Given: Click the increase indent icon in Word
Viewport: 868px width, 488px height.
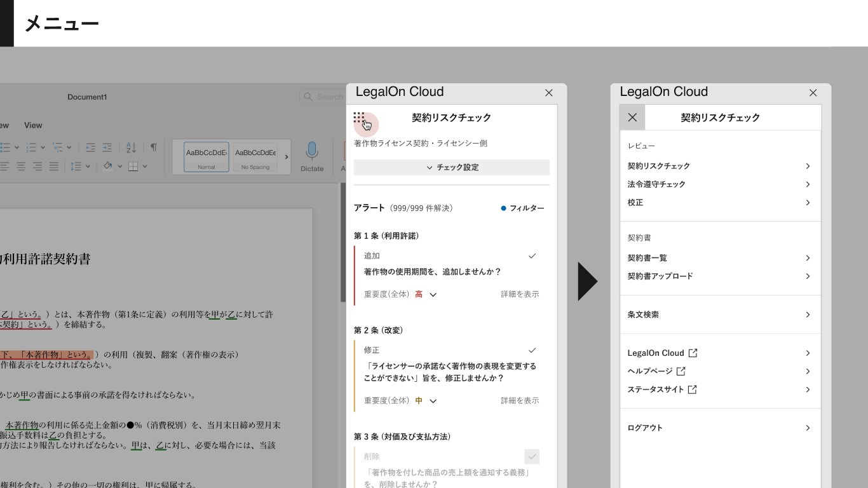Looking at the screenshot, I should tap(107, 147).
